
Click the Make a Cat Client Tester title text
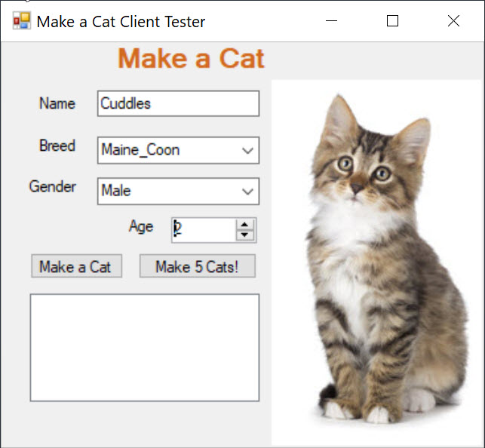click(x=121, y=22)
